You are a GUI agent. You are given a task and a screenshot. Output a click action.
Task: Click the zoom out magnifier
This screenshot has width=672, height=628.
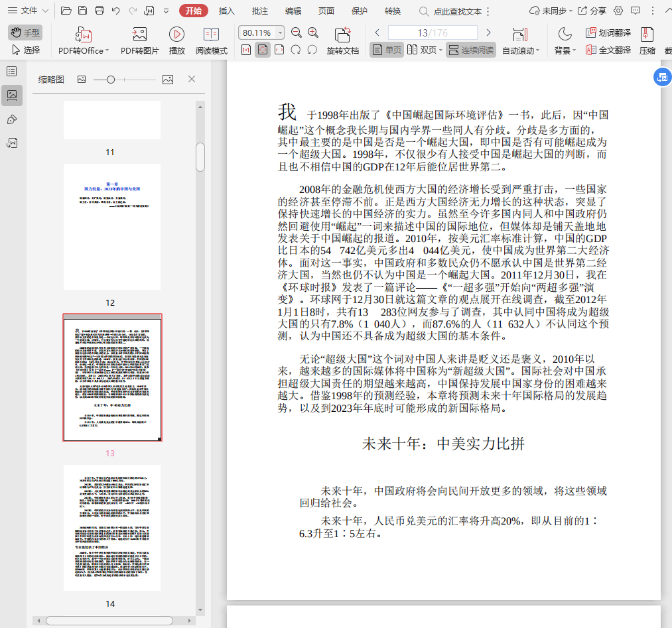coord(296,32)
